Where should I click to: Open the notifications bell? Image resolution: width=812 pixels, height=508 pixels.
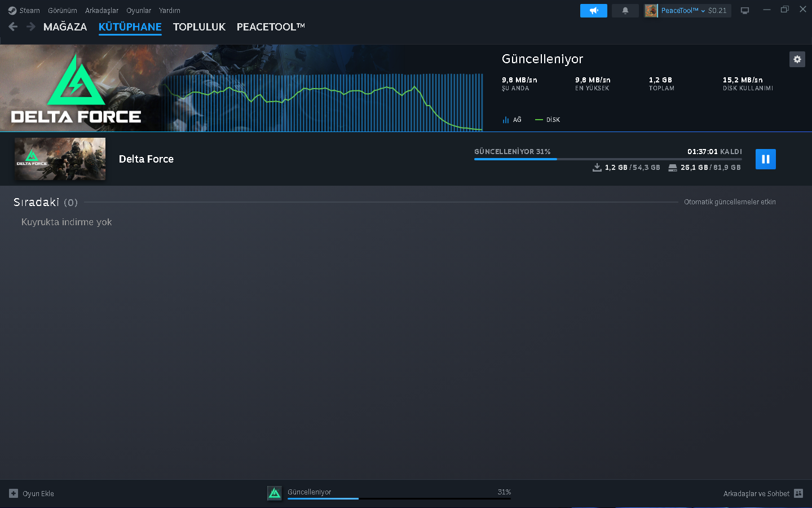point(625,11)
